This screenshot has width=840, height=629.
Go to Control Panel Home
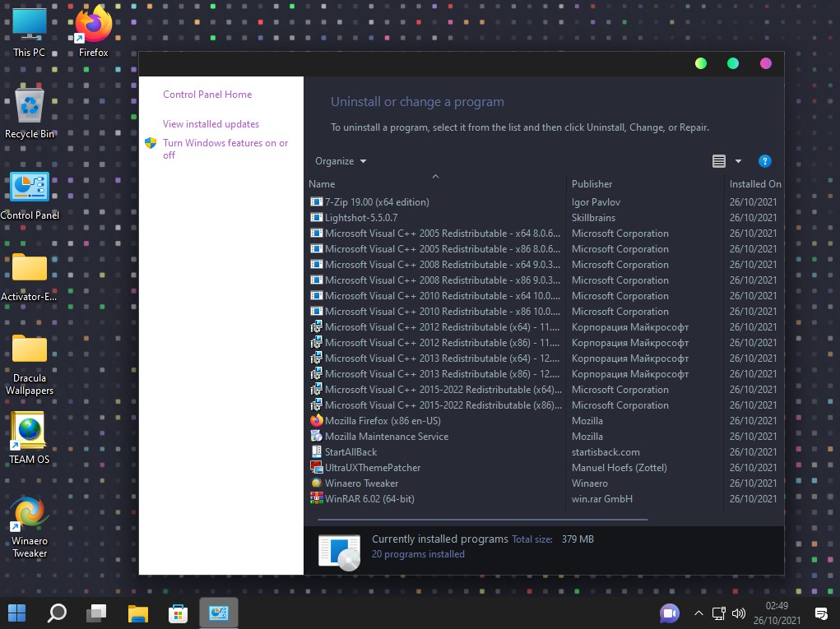[207, 95]
